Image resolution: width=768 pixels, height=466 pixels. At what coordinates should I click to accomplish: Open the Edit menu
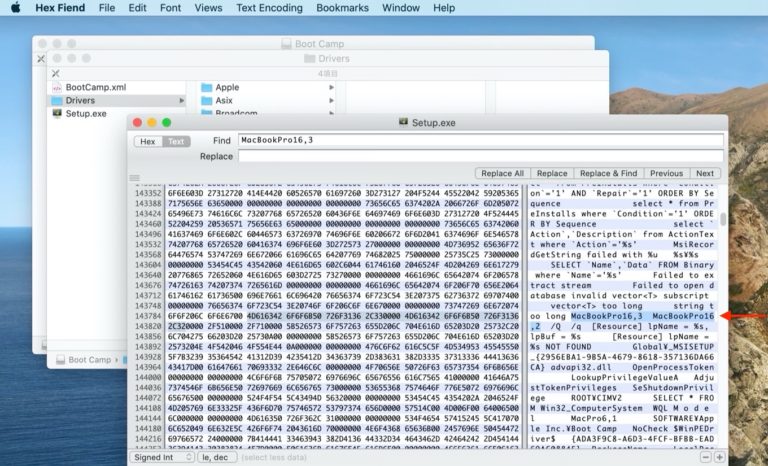137,8
